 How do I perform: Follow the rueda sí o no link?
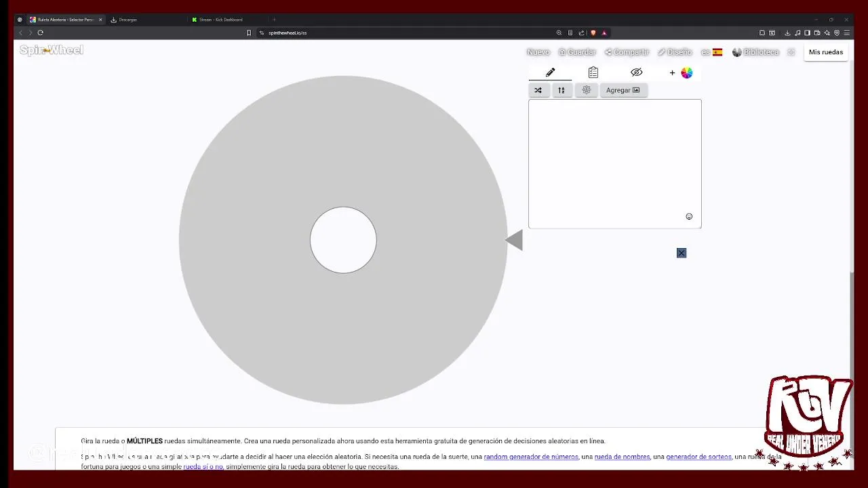203,466
